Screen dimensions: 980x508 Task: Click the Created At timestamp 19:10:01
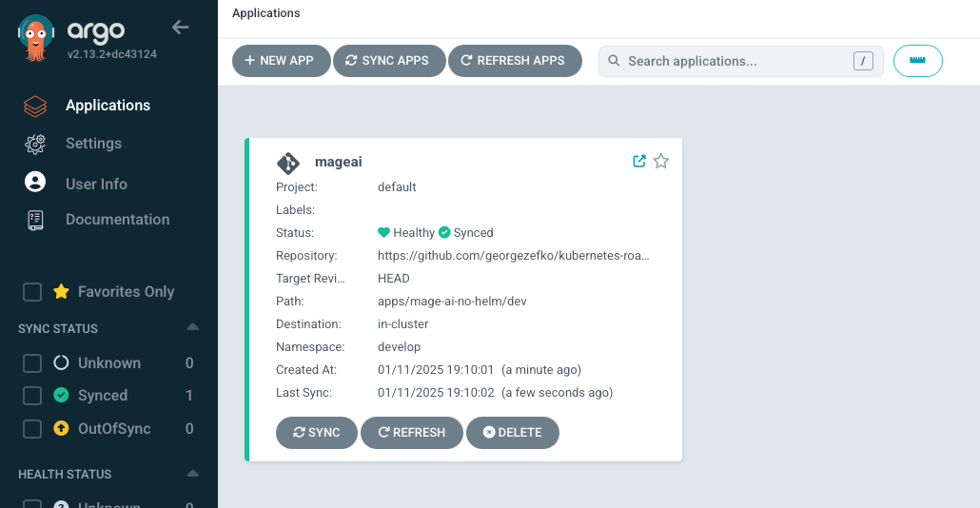point(436,370)
